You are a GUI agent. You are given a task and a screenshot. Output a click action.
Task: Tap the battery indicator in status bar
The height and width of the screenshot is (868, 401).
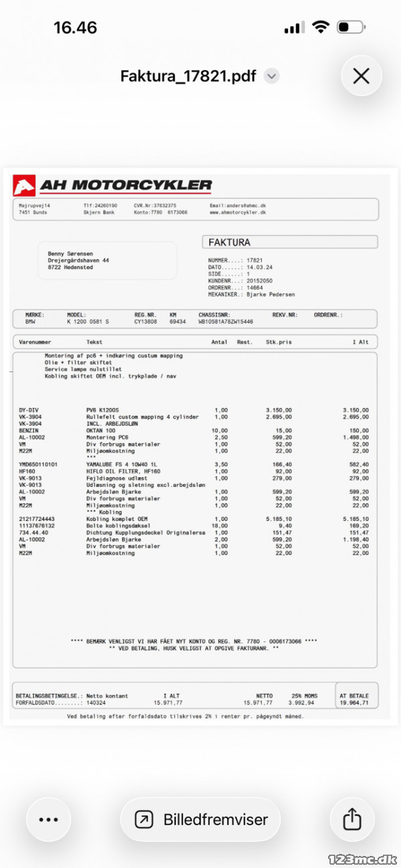[x=350, y=28]
